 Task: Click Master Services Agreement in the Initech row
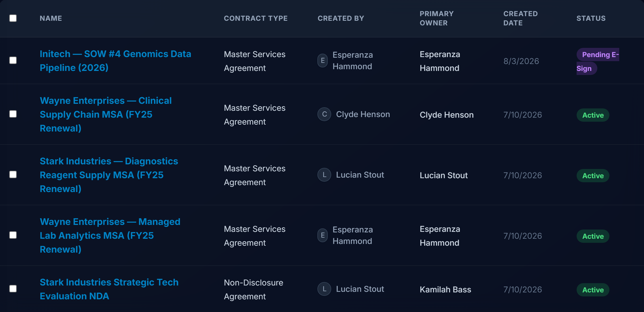click(x=255, y=61)
